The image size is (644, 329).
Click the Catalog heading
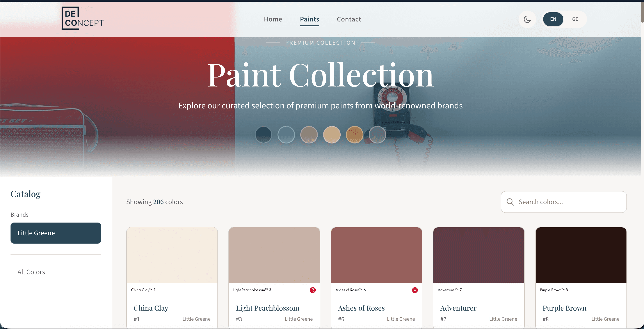click(x=25, y=194)
